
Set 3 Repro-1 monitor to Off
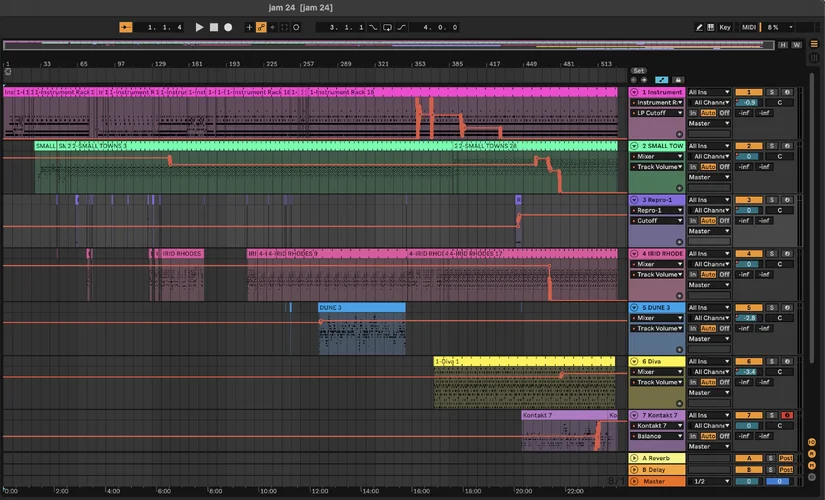point(724,221)
